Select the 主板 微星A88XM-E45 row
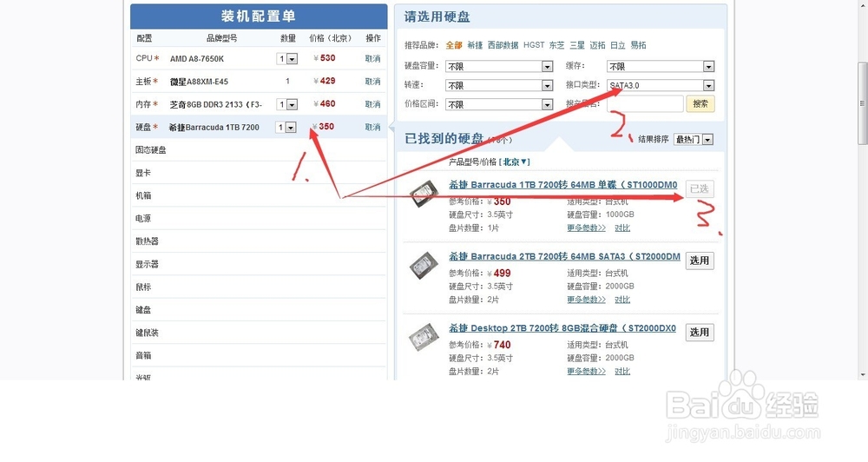 point(259,82)
